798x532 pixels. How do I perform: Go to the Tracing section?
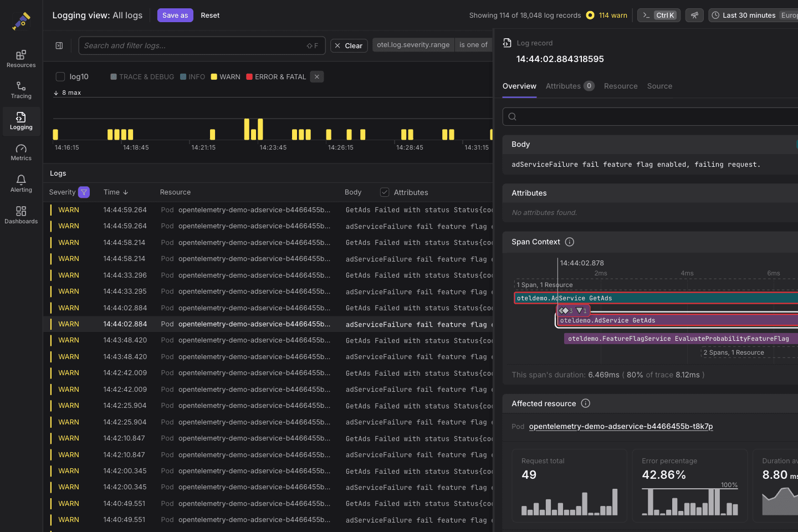21,90
